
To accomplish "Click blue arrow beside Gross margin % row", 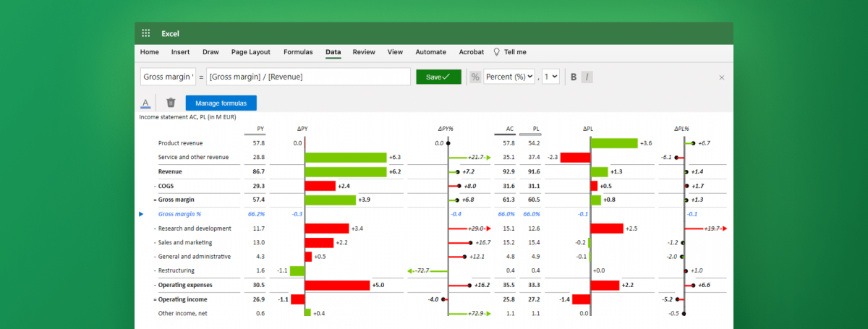I will point(141,214).
